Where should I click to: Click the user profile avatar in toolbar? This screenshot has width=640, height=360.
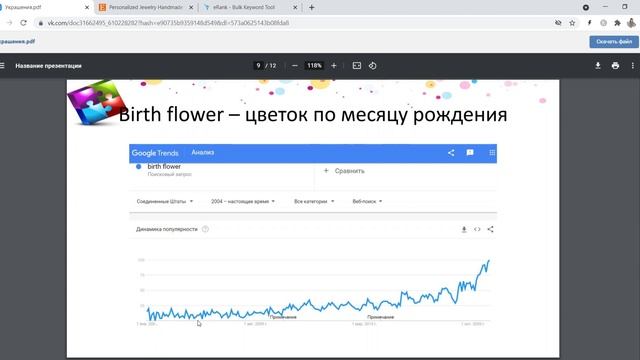631,23
